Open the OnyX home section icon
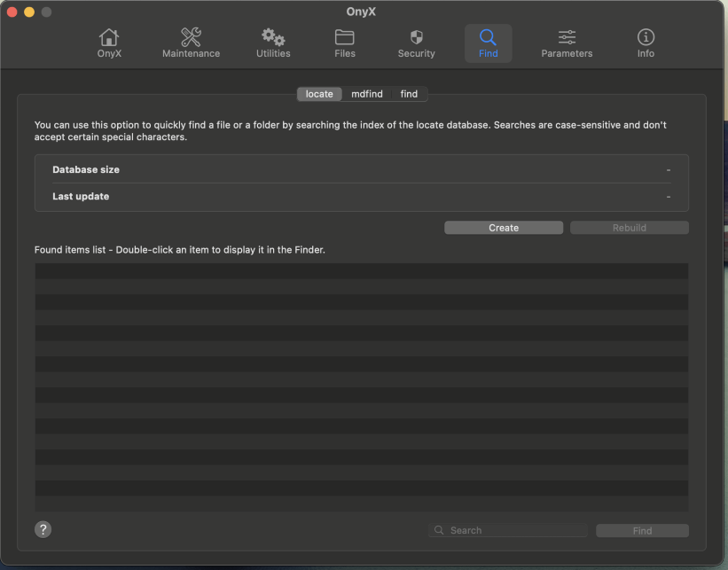 click(x=109, y=43)
